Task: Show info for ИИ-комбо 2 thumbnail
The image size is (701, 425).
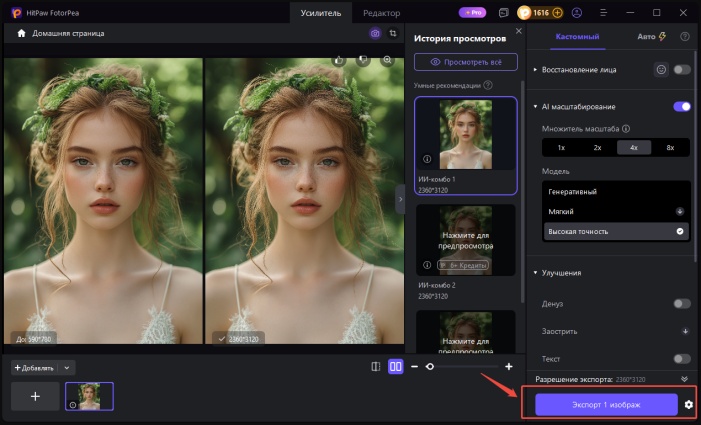Action: [x=427, y=265]
